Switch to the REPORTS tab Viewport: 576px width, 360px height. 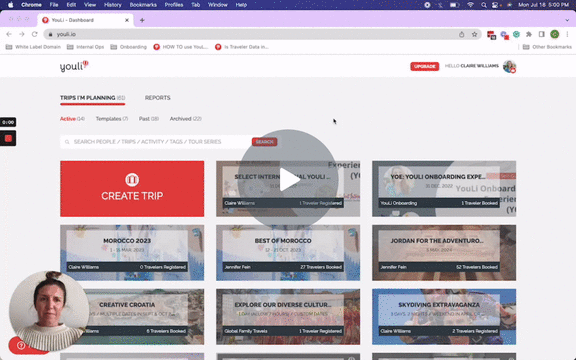158,98
